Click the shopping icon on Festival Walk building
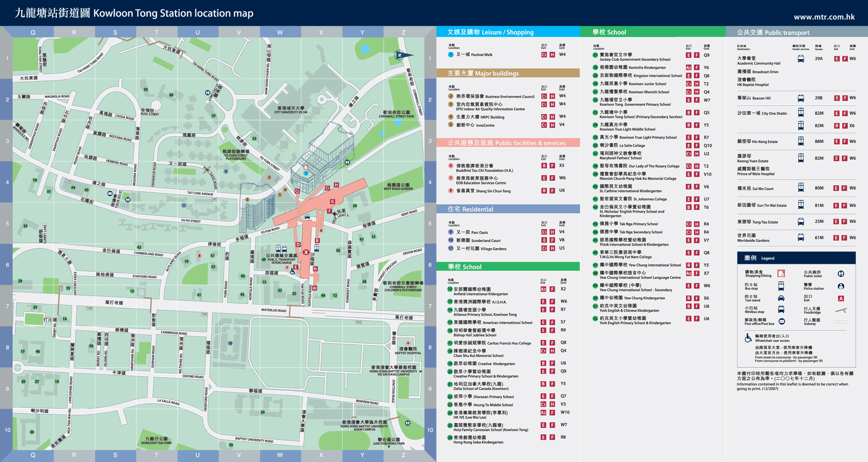This screenshot has width=868, height=462. [306, 167]
